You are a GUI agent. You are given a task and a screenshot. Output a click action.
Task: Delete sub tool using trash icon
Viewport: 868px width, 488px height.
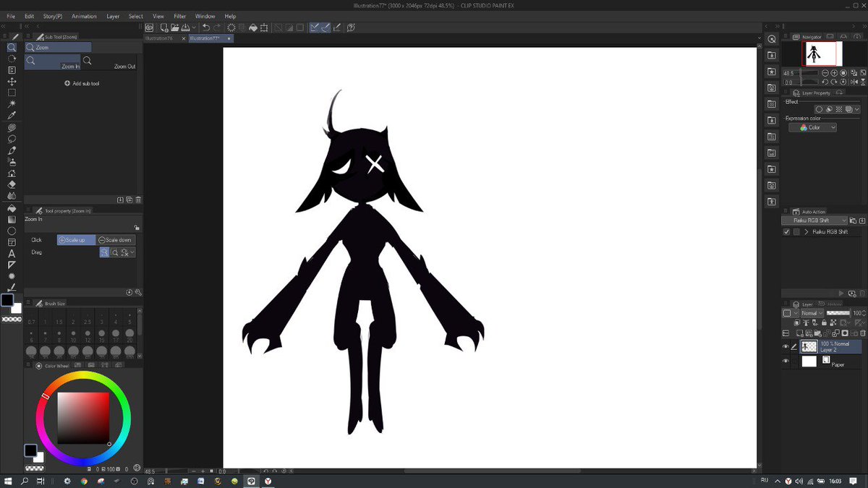coord(138,200)
